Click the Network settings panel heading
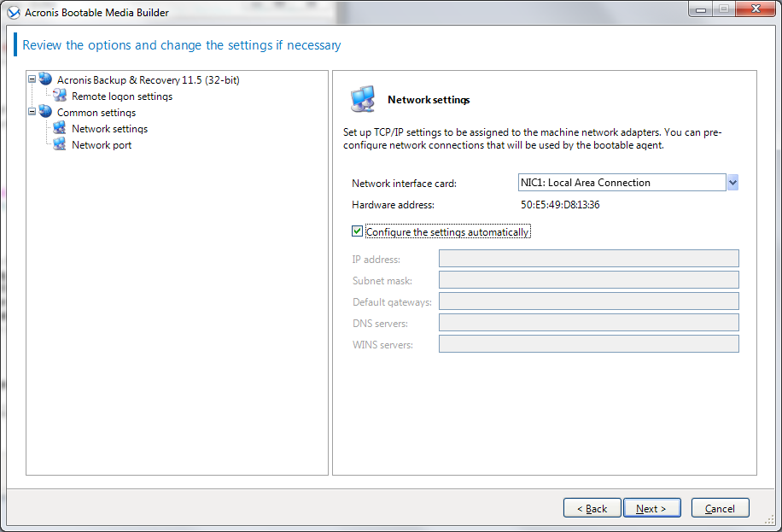Viewport: 782px width, 532px height. pyautogui.click(x=429, y=100)
